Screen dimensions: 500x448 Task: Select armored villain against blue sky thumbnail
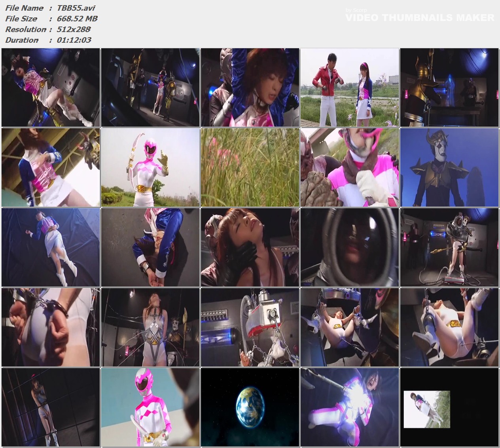click(x=450, y=167)
